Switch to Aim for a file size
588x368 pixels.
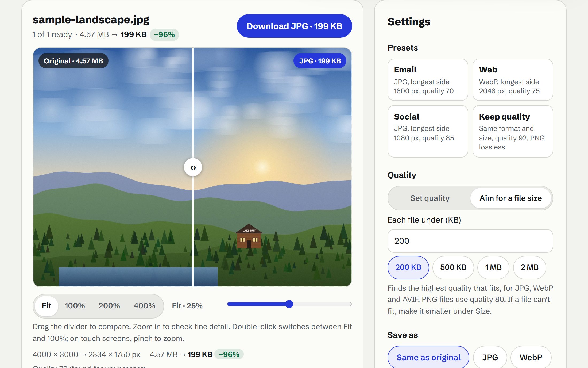(x=510, y=198)
